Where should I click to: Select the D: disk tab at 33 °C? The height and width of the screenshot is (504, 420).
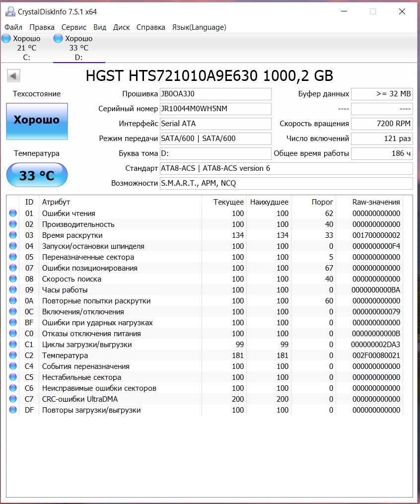tap(79, 48)
